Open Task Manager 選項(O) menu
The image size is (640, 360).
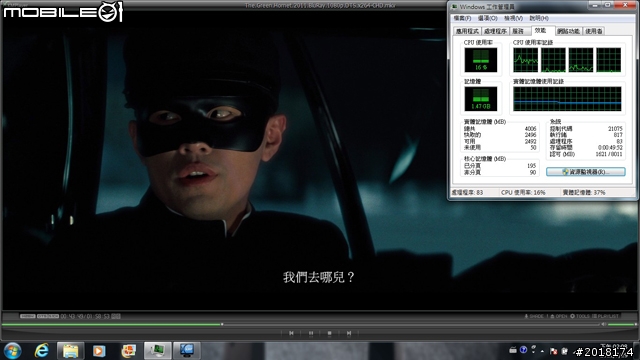(487, 18)
